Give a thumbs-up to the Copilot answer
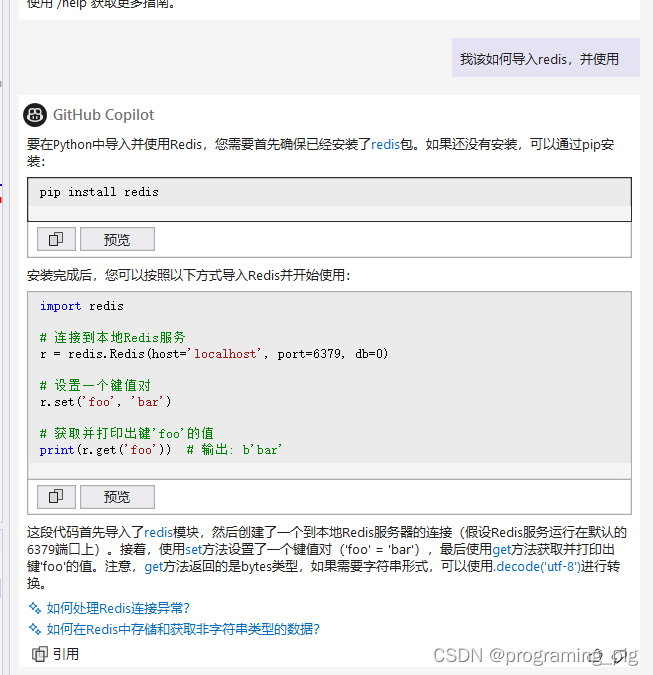Screen dimensions: 653x675 597,655
